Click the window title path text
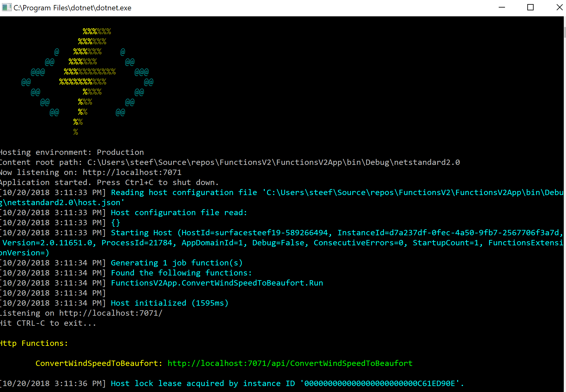 pyautogui.click(x=72, y=8)
